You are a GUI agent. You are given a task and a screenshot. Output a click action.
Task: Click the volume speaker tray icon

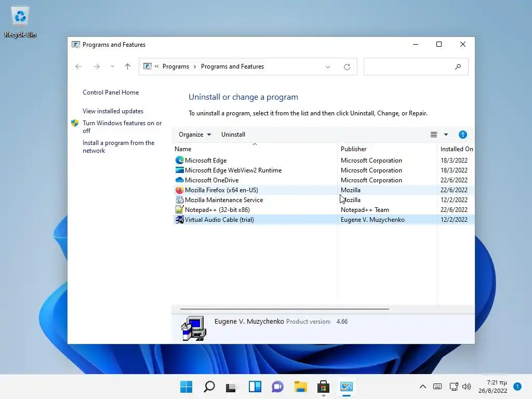[x=467, y=387]
